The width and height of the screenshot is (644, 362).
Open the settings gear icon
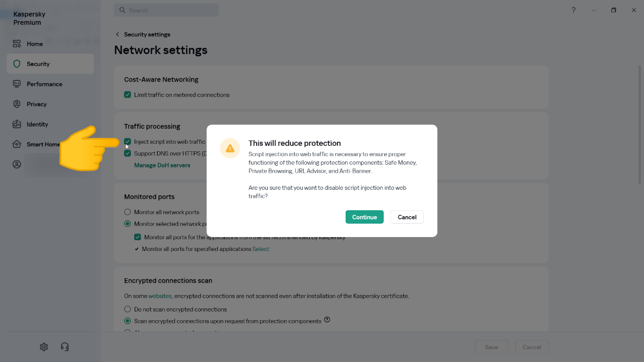pyautogui.click(x=44, y=347)
